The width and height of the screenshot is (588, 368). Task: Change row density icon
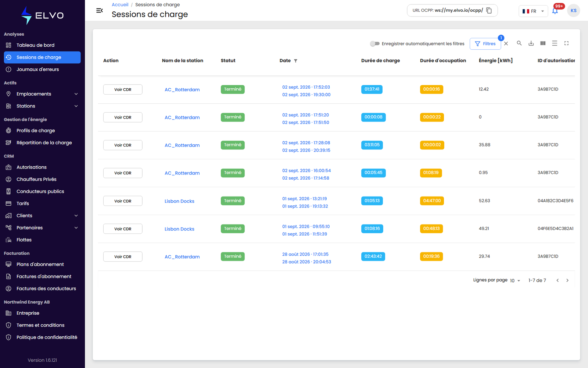coord(555,43)
